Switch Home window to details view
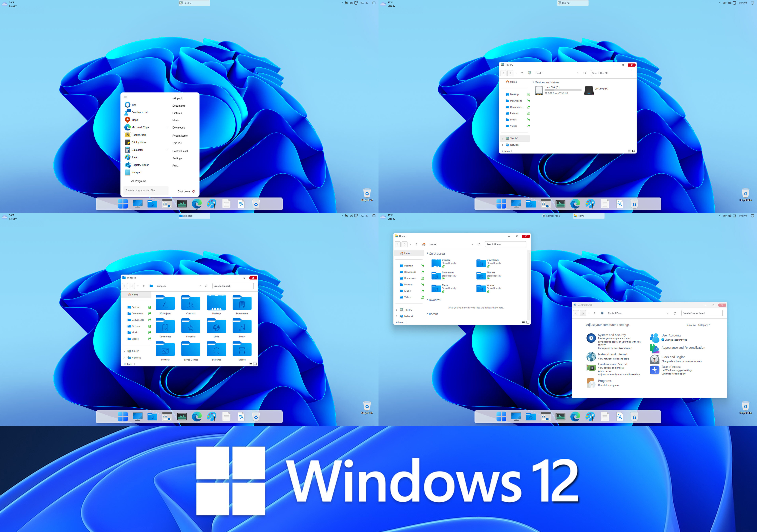The image size is (757, 532). point(523,322)
